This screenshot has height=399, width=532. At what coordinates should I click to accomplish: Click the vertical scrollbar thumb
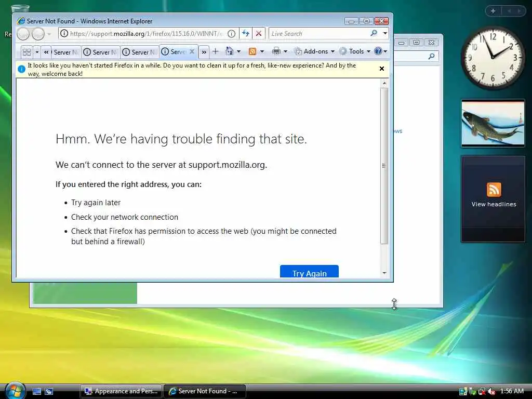click(x=384, y=166)
